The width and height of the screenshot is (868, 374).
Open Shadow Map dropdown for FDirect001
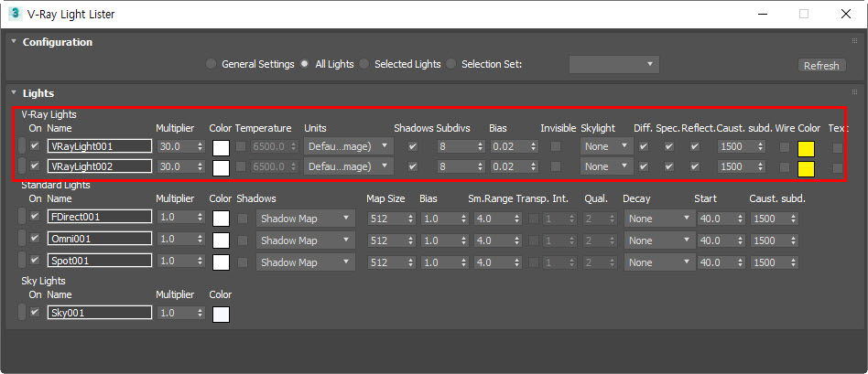(x=306, y=219)
